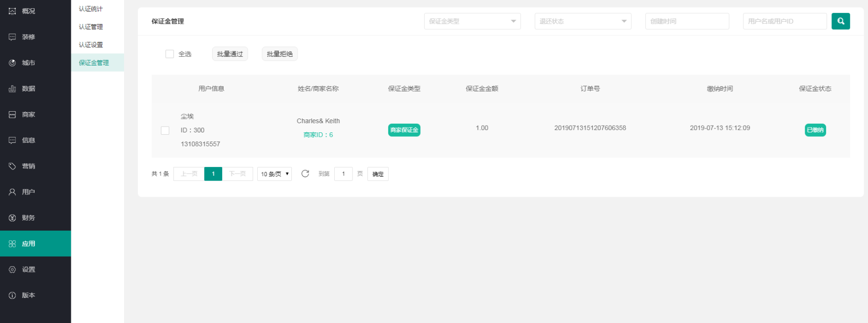The height and width of the screenshot is (323, 868).
Task: Click the 财务 yen coin icon
Action: tap(12, 218)
